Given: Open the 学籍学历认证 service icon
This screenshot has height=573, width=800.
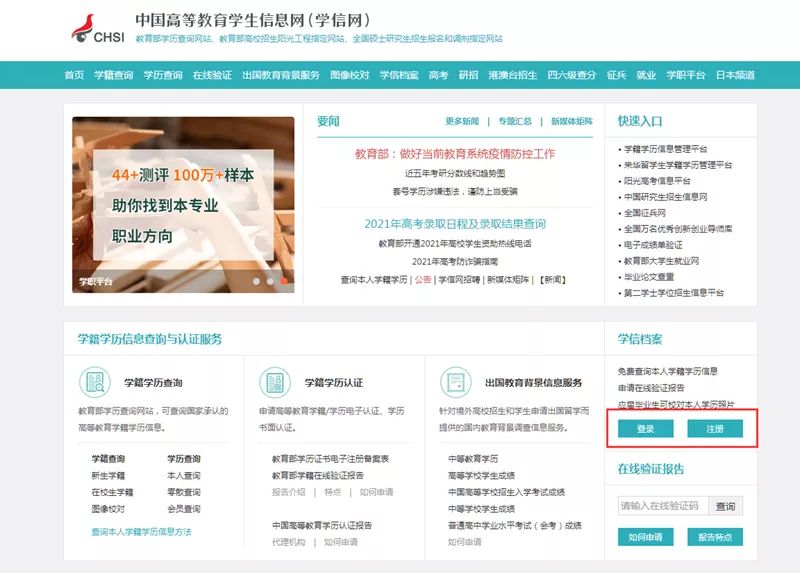Looking at the screenshot, I should [x=275, y=382].
